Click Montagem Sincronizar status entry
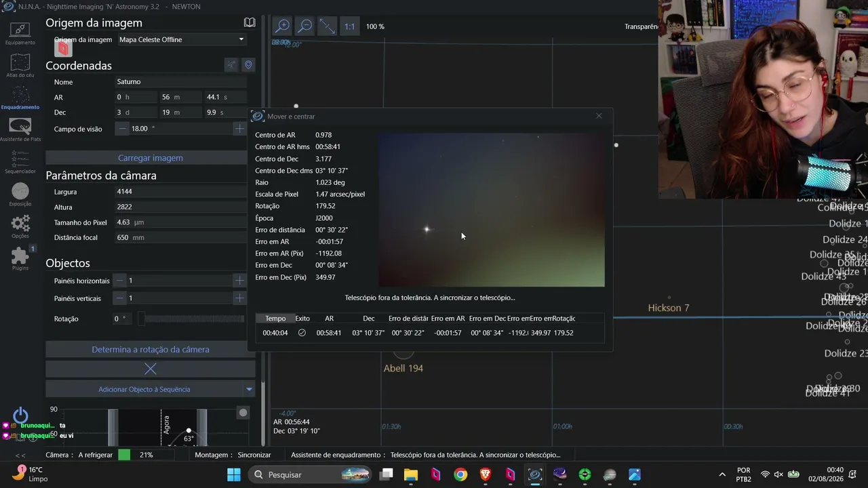 [x=233, y=455]
